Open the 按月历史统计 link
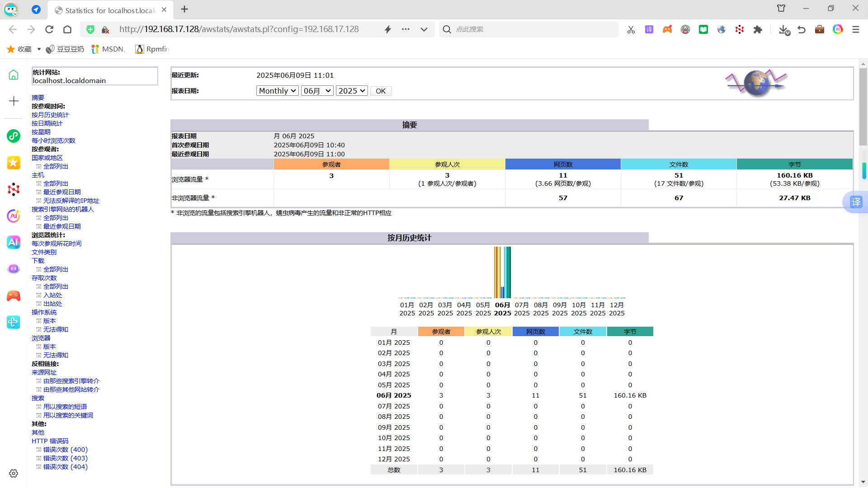This screenshot has height=488, width=868. 50,115
